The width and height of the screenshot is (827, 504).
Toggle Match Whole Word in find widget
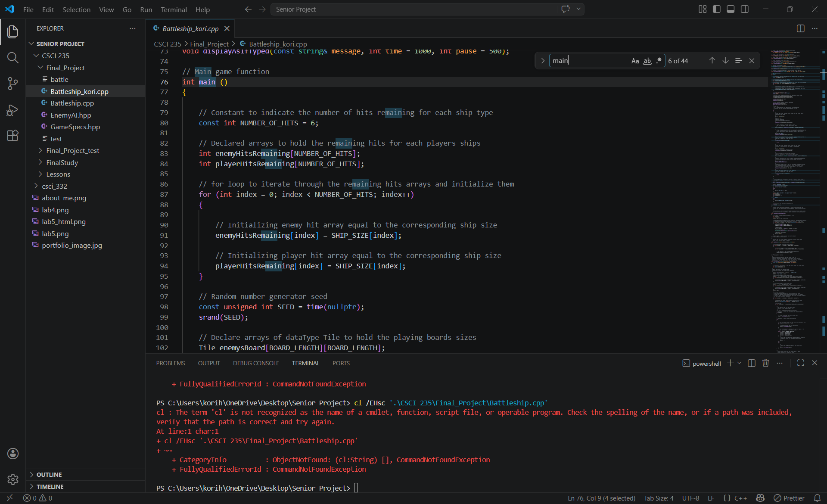click(647, 61)
